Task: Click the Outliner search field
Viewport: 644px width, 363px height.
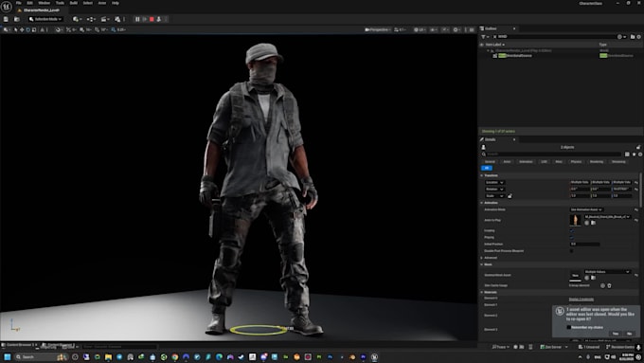Action: coord(554,37)
